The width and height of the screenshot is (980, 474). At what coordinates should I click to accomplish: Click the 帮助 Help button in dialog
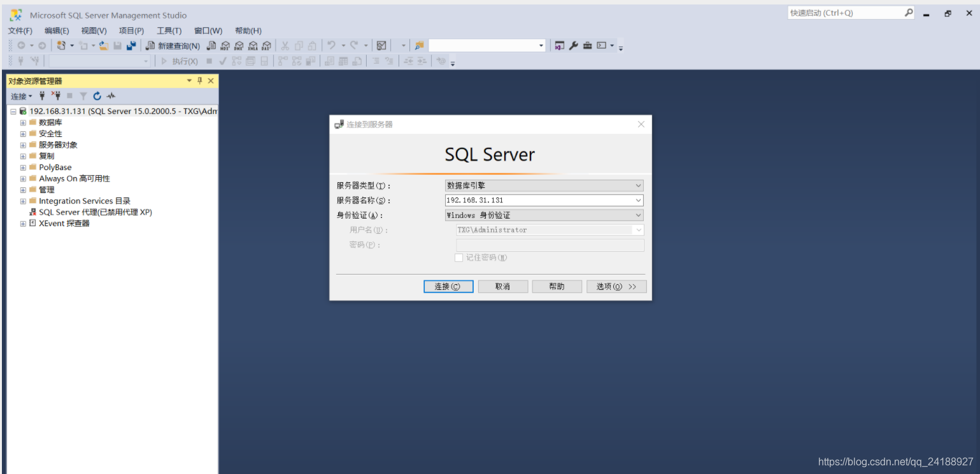[x=557, y=287]
